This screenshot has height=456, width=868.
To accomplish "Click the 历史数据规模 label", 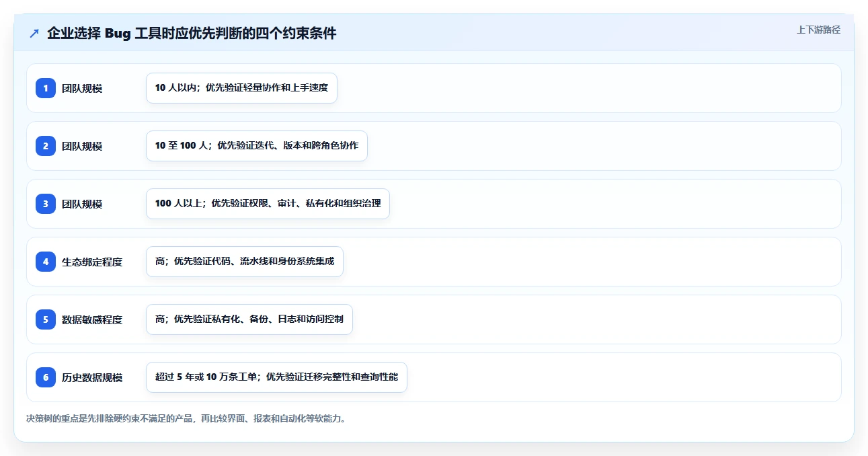I will tap(92, 377).
